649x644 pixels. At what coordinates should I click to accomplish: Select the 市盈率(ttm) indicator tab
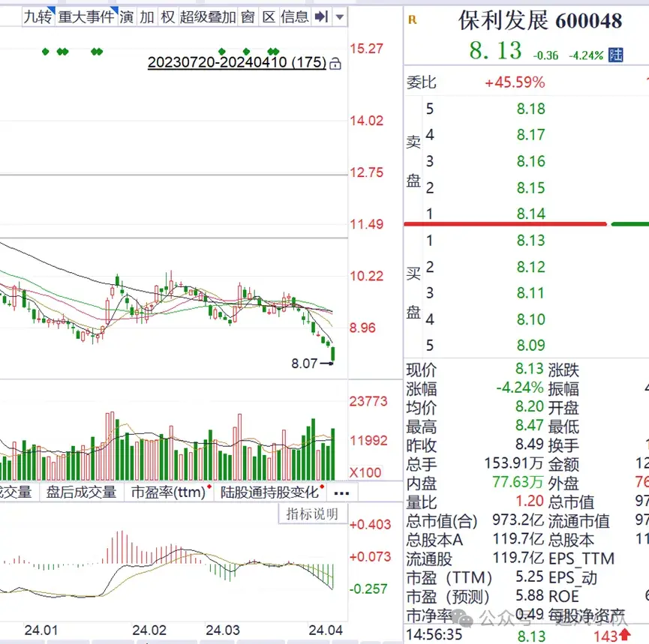coord(169,493)
